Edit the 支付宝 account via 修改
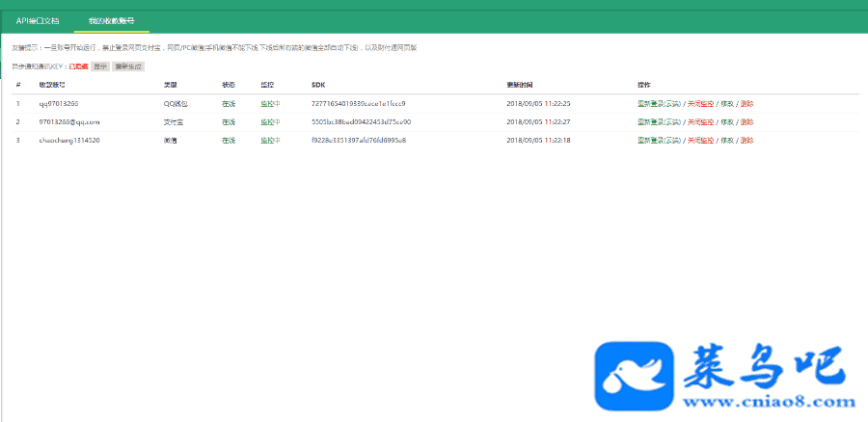 [x=727, y=122]
